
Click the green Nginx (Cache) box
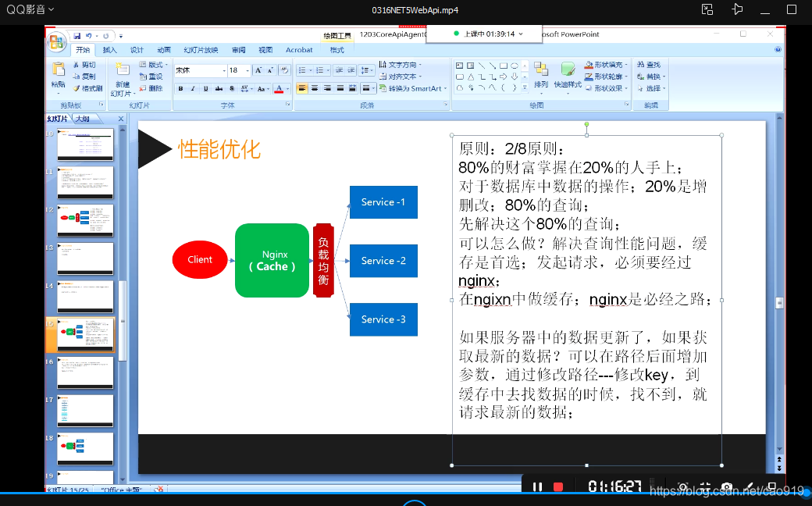[272, 261]
